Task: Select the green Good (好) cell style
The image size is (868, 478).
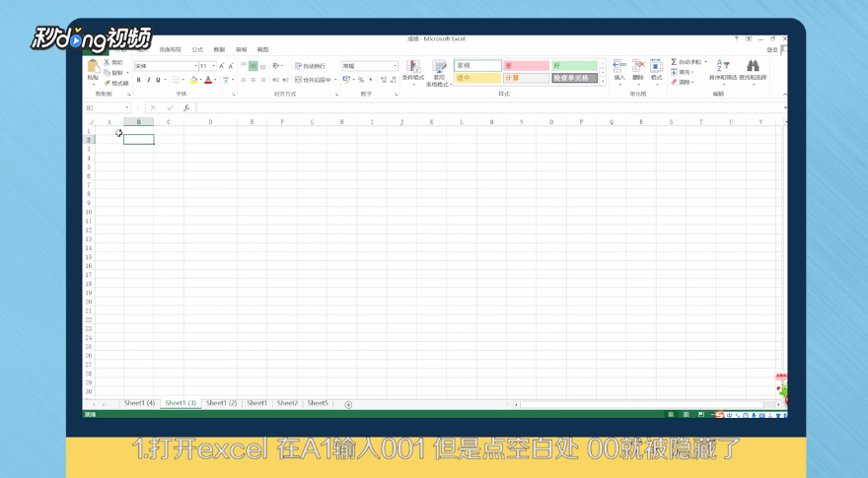Action: click(x=575, y=65)
